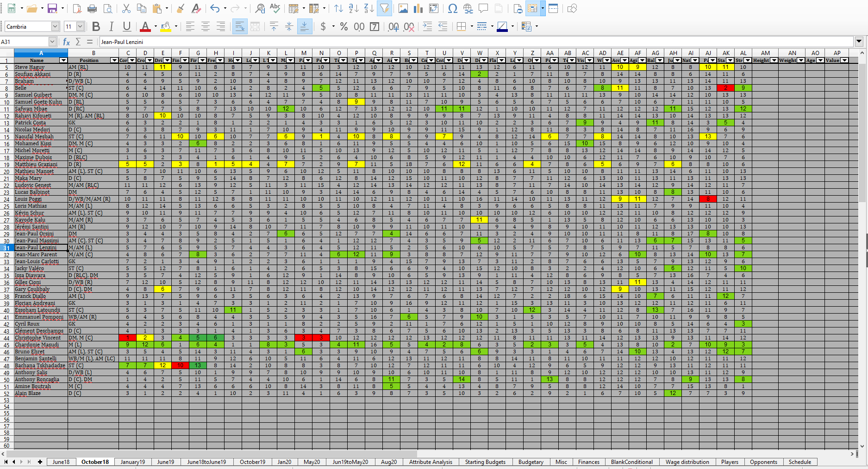This screenshot has width=868, height=469.
Task: Click the Clone Formatting paintbrush icon
Action: click(181, 8)
